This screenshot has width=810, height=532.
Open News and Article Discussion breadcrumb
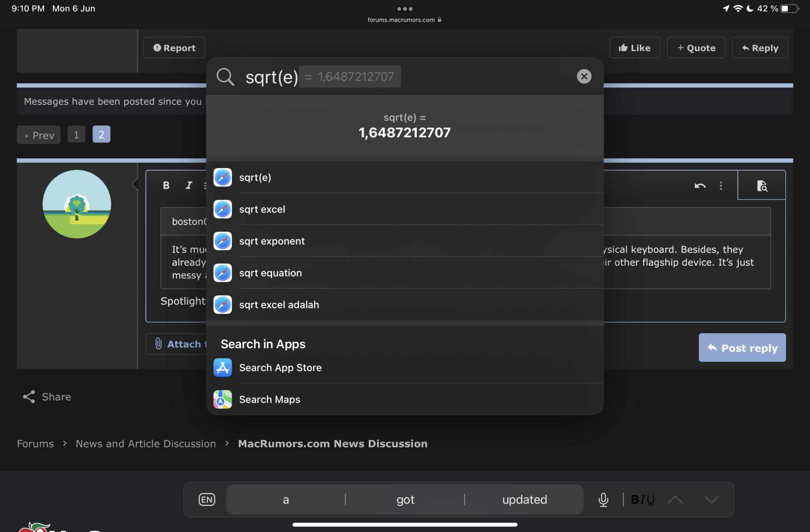146,444
